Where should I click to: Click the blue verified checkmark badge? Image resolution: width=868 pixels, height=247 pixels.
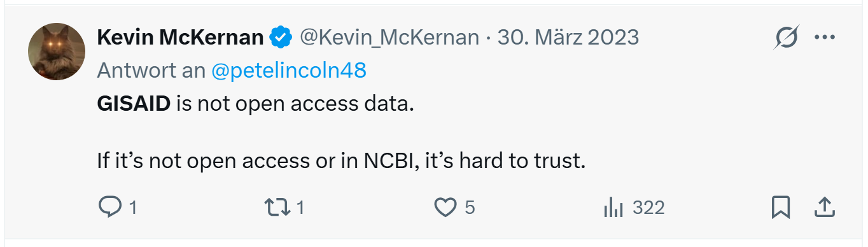[281, 38]
